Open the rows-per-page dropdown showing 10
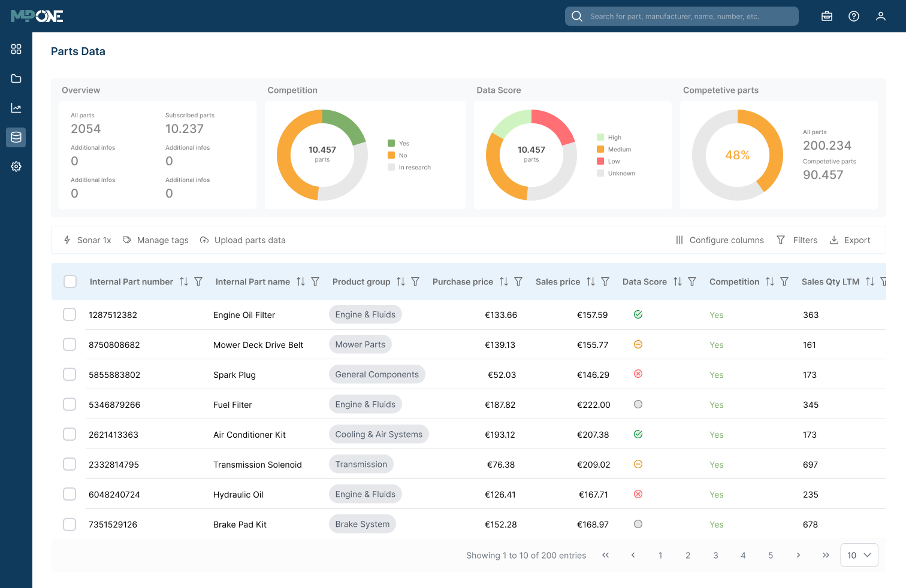This screenshot has height=588, width=906. 859,555
